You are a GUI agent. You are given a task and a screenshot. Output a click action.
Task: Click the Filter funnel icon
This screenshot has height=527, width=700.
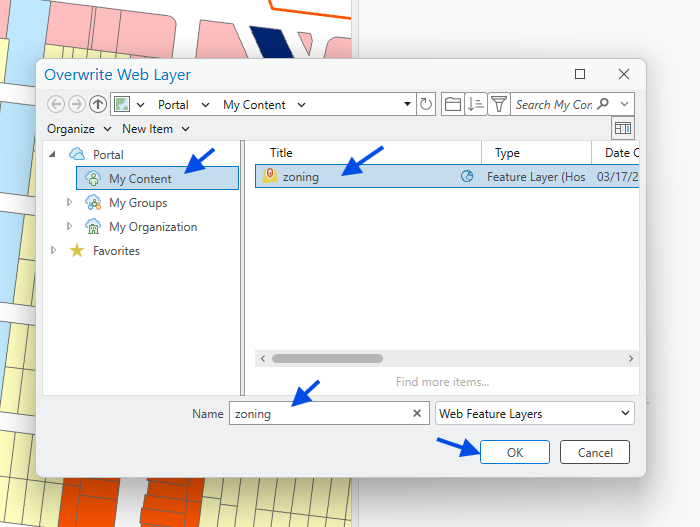[x=498, y=104]
